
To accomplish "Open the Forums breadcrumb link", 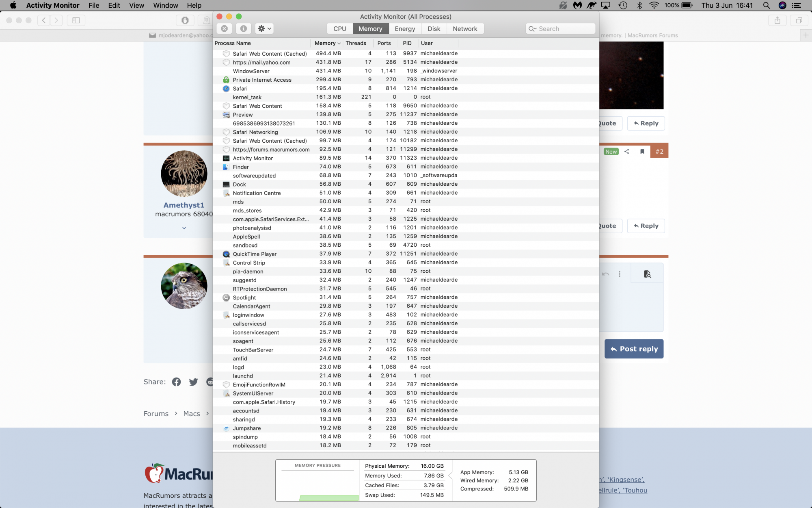I will click(x=156, y=414).
